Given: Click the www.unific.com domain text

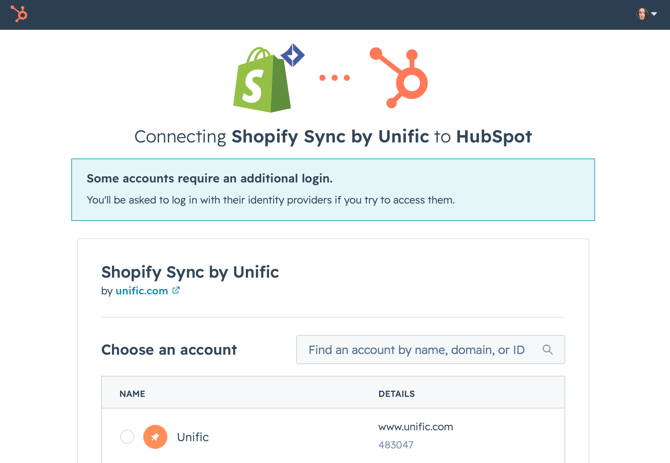Looking at the screenshot, I should [x=415, y=427].
